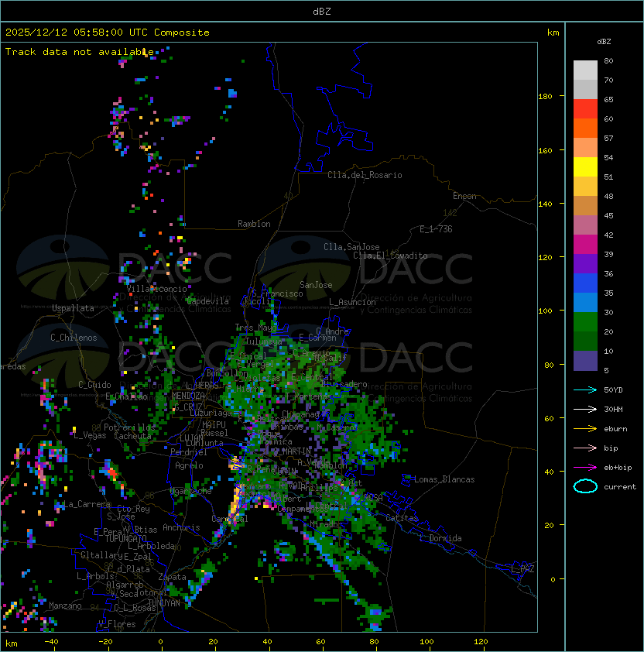This screenshot has width=644, height=652.
Task: Click the yellow eburn arrow icon
Action: (x=585, y=429)
